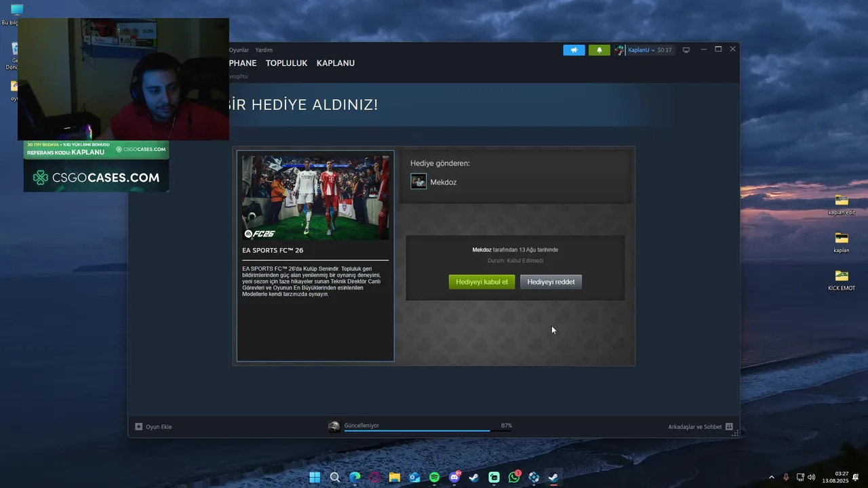Open the Oyunlar menu
The height and width of the screenshot is (488, 868).
[239, 50]
